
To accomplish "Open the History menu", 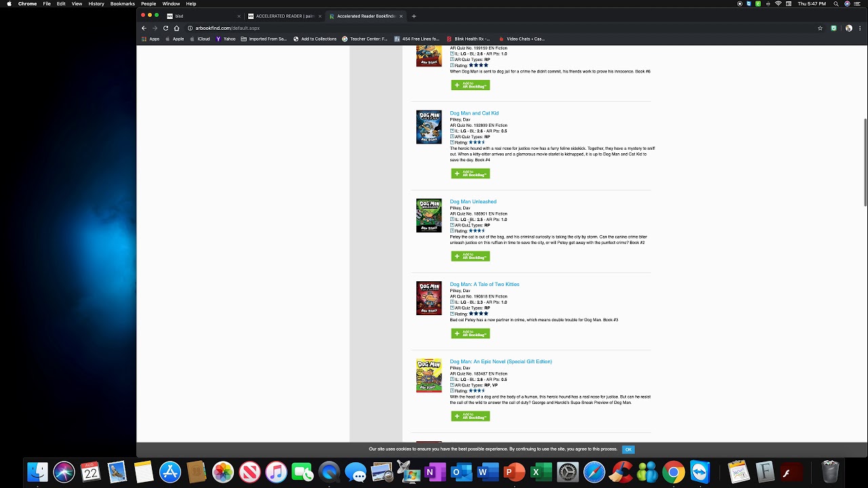I will tap(96, 4).
